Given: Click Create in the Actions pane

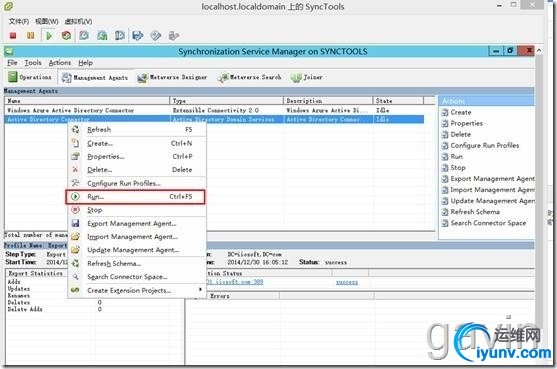Looking at the screenshot, I should point(461,112).
